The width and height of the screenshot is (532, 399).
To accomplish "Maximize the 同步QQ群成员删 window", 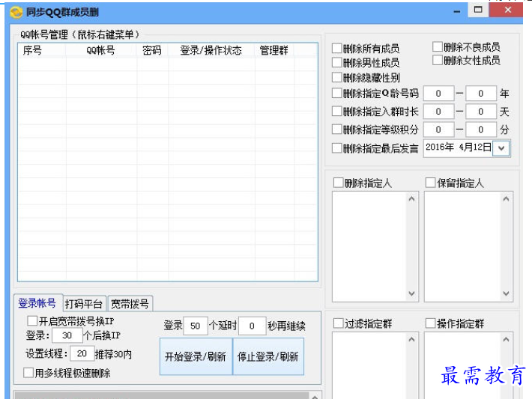I will click(478, 10).
